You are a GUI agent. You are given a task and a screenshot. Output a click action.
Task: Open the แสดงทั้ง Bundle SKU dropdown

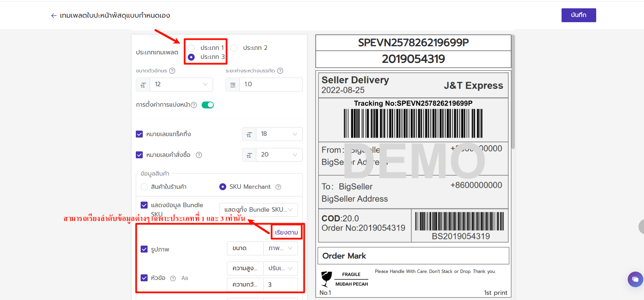(258, 210)
